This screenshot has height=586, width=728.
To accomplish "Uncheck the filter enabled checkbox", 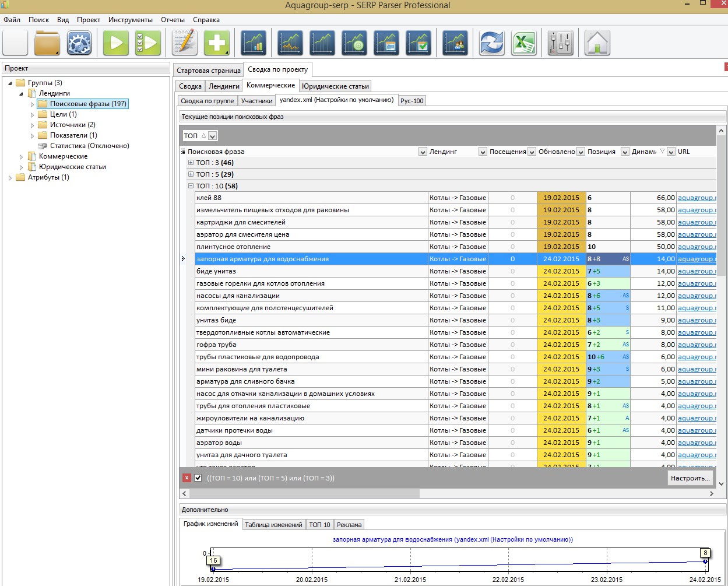I will (x=198, y=478).
